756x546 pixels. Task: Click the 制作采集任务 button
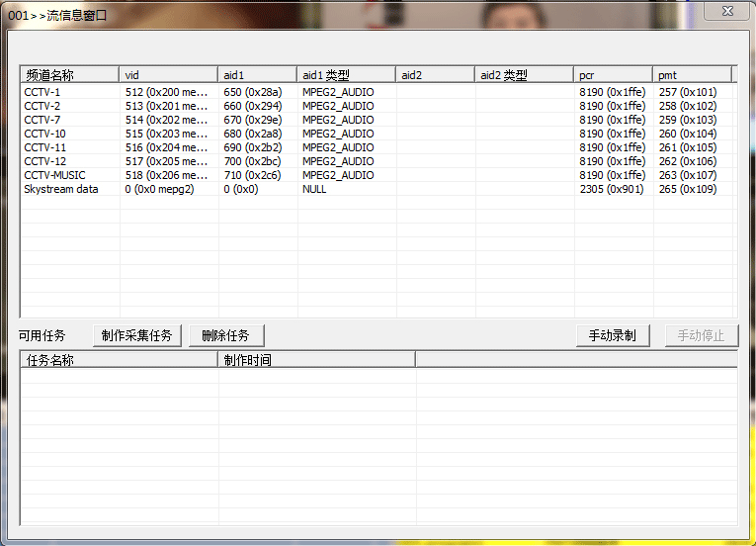136,335
